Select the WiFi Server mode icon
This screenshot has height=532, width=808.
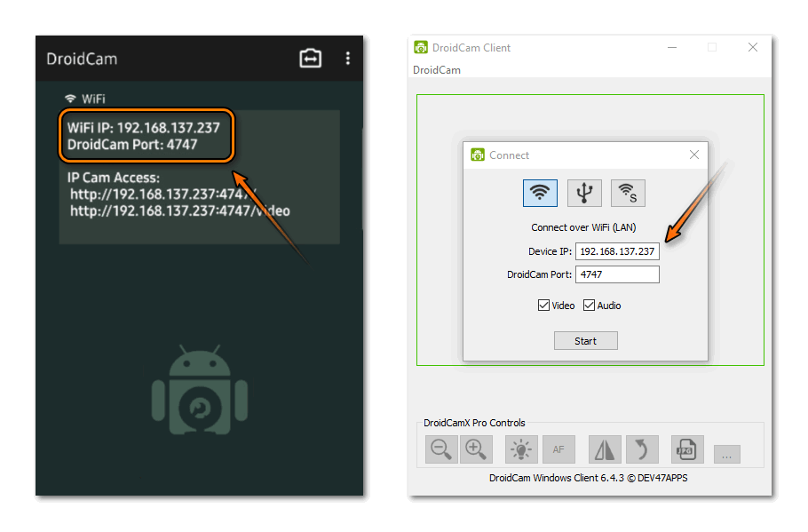[x=628, y=194]
